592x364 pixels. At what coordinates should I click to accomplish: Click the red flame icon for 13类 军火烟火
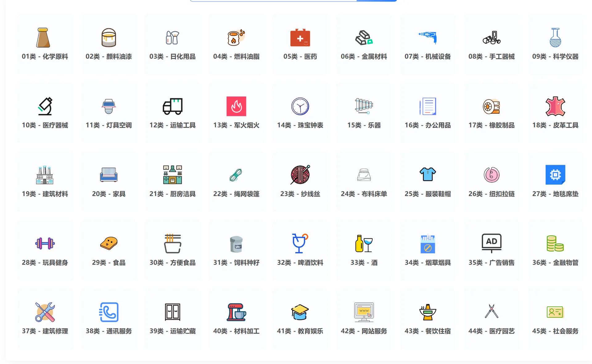(x=236, y=106)
